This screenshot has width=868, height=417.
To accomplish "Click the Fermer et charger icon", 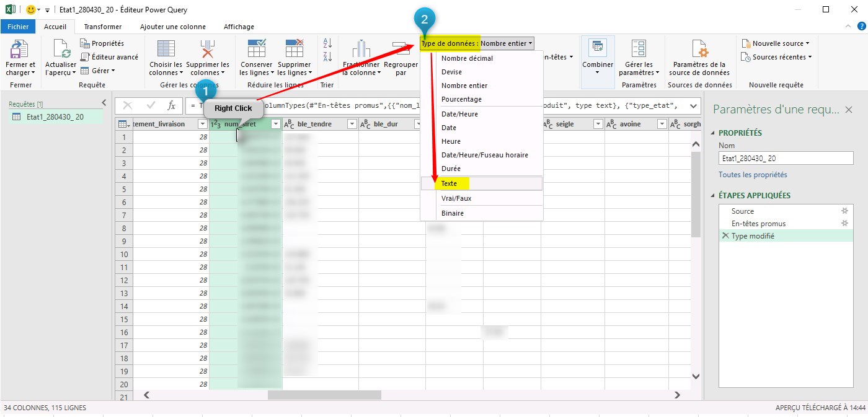I will 20,50.
